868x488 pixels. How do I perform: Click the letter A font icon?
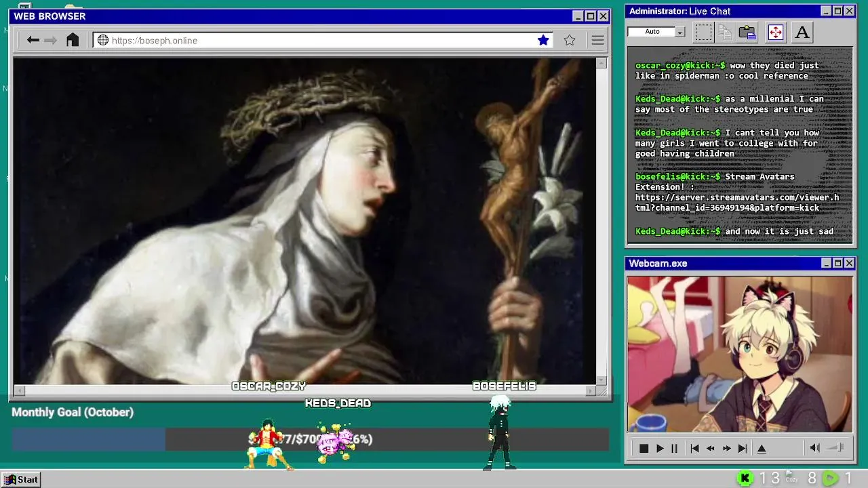pos(802,32)
